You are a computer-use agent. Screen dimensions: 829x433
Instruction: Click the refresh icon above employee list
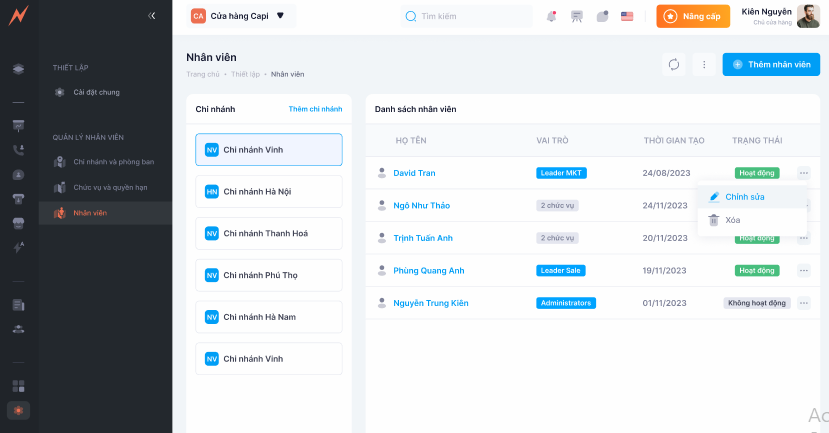674,64
